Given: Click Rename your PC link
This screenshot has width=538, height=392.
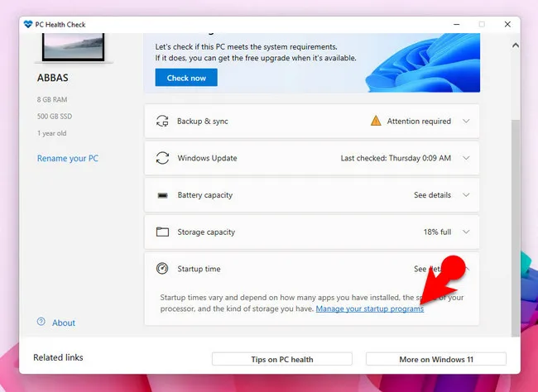Looking at the screenshot, I should pos(68,158).
